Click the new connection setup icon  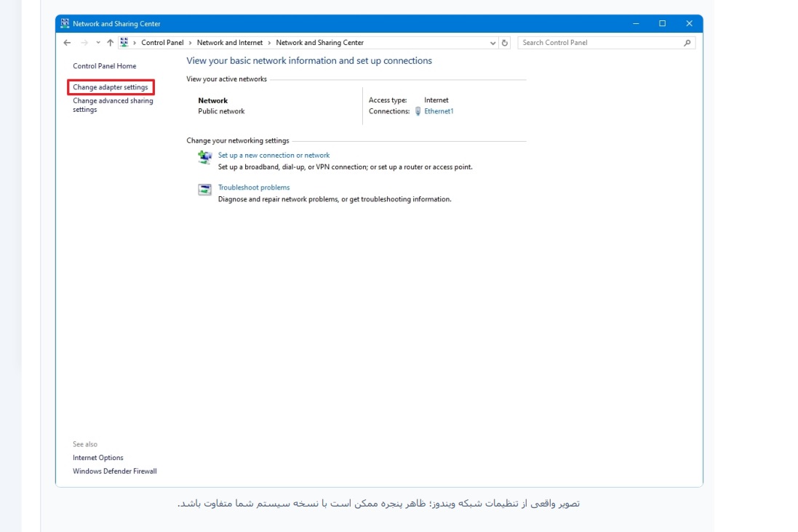click(x=204, y=157)
